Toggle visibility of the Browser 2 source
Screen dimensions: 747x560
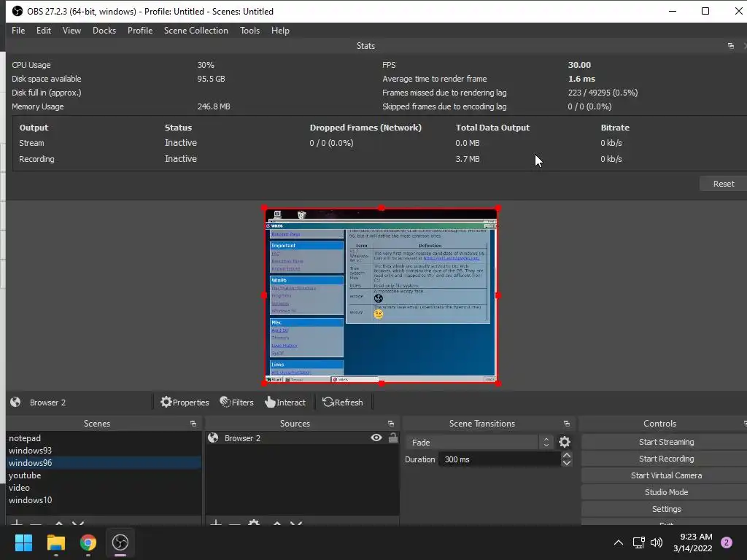pos(376,437)
